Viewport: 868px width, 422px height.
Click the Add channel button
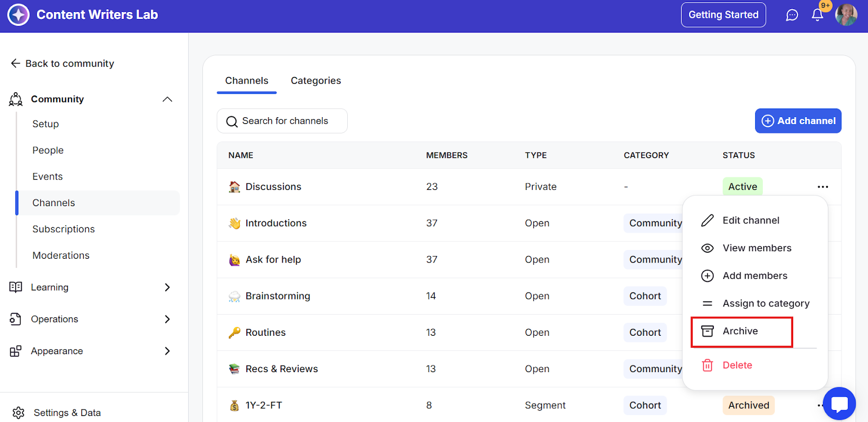click(x=798, y=121)
